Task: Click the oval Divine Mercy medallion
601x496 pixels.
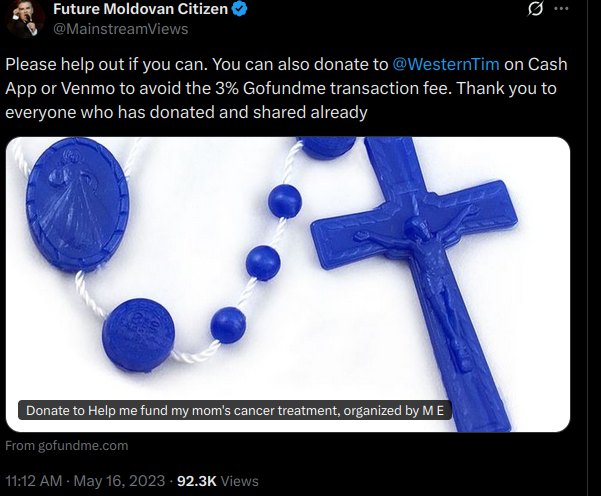Action: (x=77, y=205)
